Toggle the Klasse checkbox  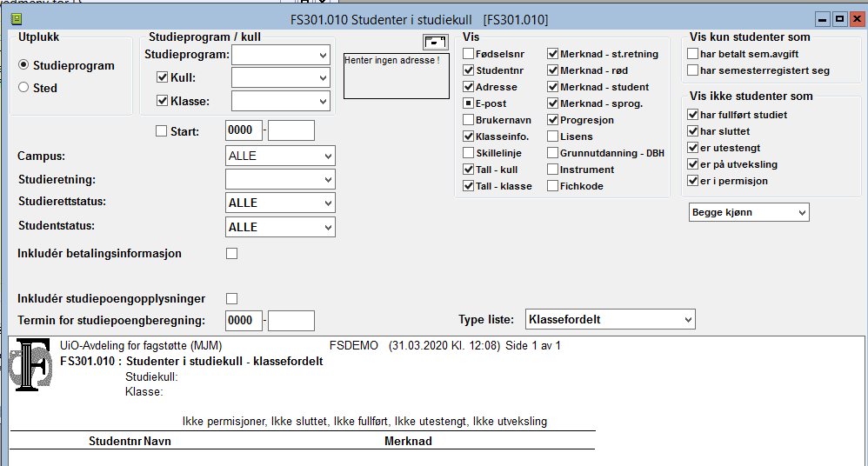(x=162, y=101)
